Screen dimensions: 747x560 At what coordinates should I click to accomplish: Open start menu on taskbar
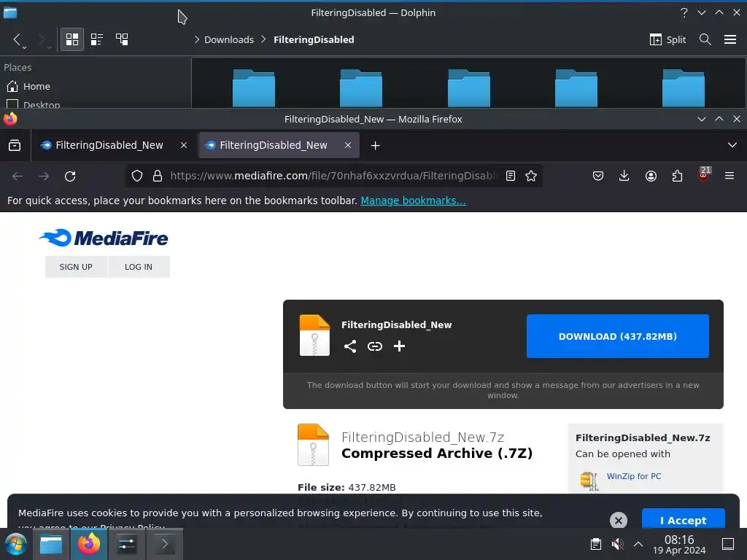16,544
